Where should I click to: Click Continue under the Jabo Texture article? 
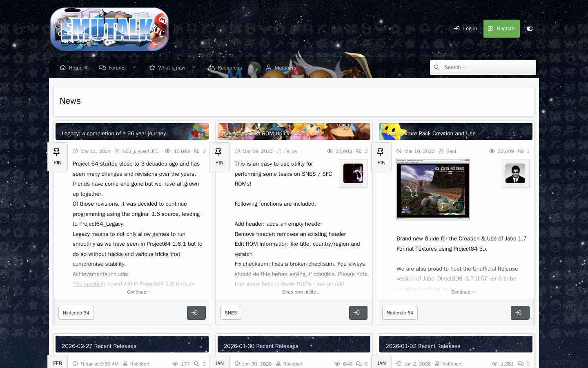coord(463,292)
